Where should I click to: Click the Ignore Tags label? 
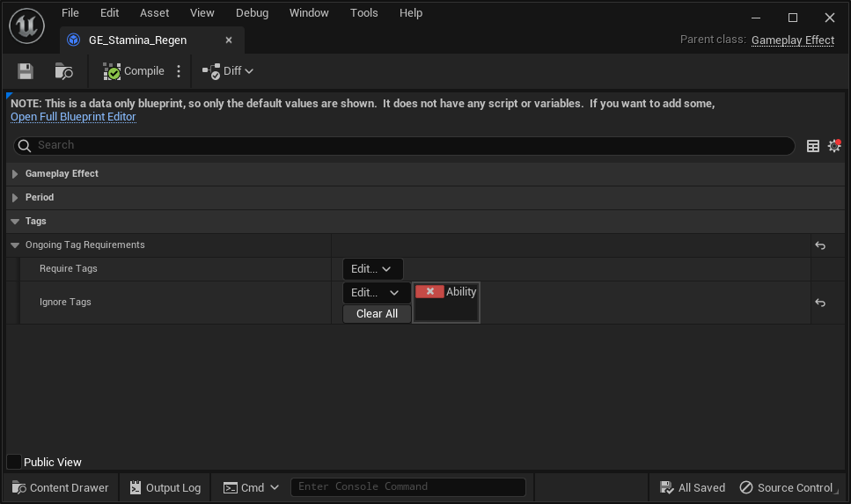pos(65,303)
